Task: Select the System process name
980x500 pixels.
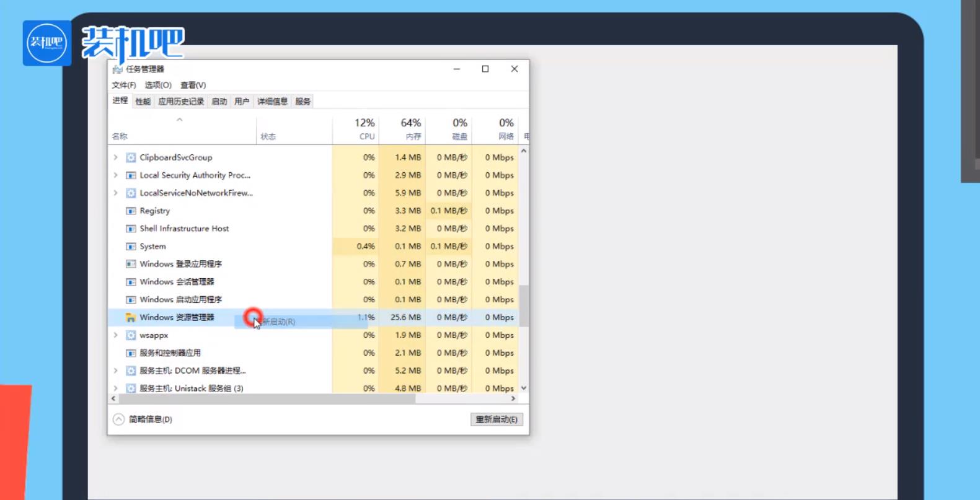Action: pos(152,247)
